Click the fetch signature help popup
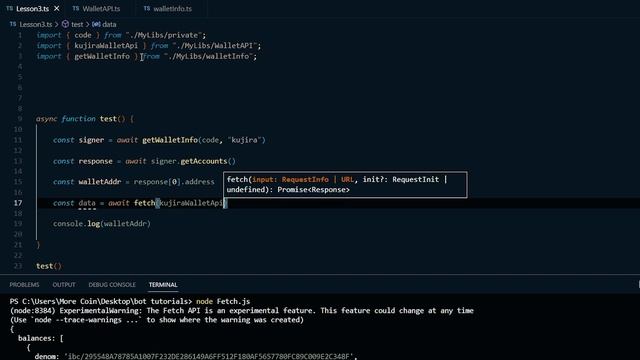The width and height of the screenshot is (640, 360). coord(345,184)
